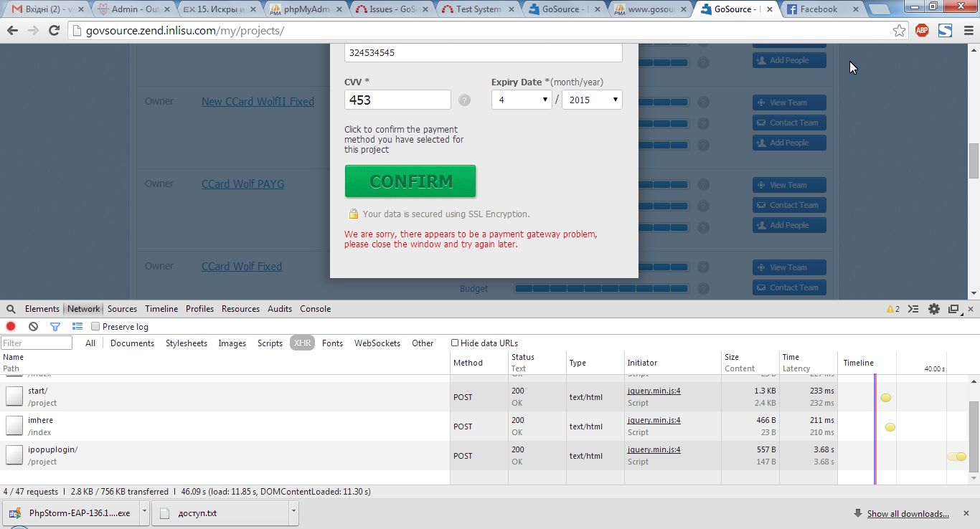The image size is (980, 529).
Task: Click Show all downloads link
Action: tap(908, 514)
